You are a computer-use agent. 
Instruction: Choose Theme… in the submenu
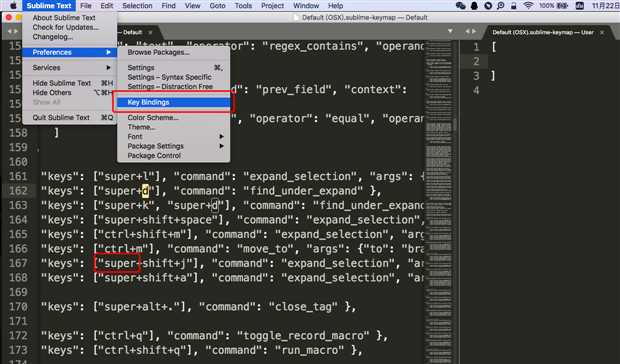(x=174, y=127)
